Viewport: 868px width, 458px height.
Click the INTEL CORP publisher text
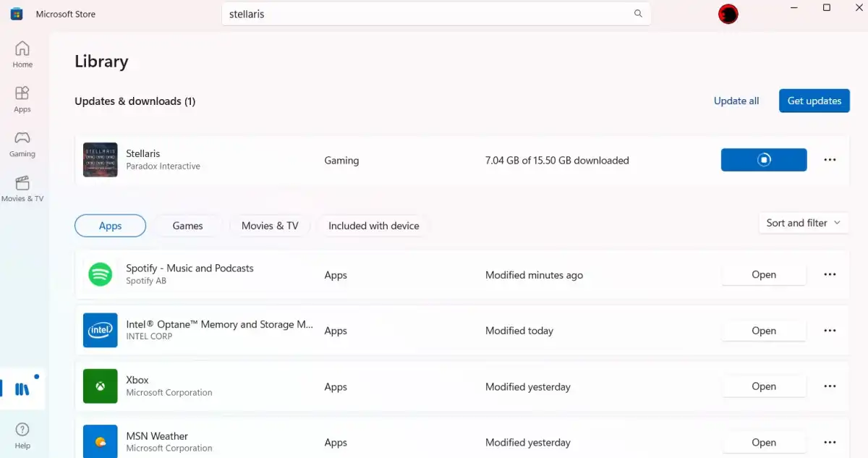click(149, 336)
